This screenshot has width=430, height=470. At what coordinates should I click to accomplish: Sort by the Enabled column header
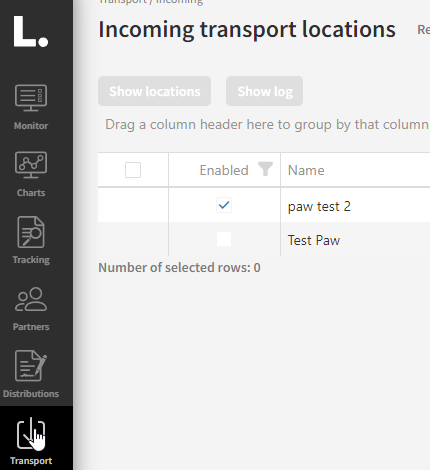(224, 170)
